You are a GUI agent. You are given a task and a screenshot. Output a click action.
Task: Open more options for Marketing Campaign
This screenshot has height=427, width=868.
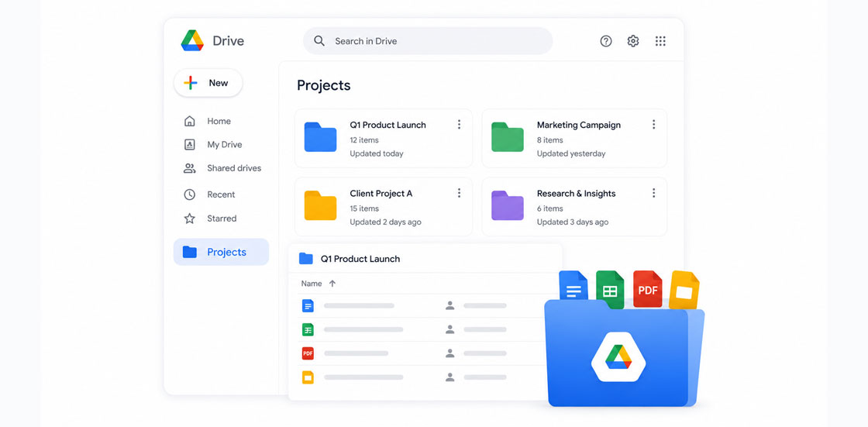pos(654,125)
